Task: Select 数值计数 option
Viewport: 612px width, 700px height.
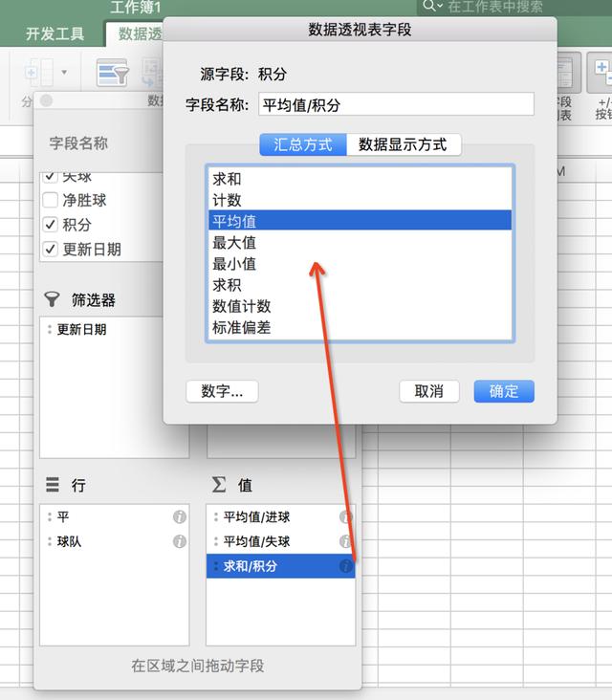Action: [x=360, y=306]
